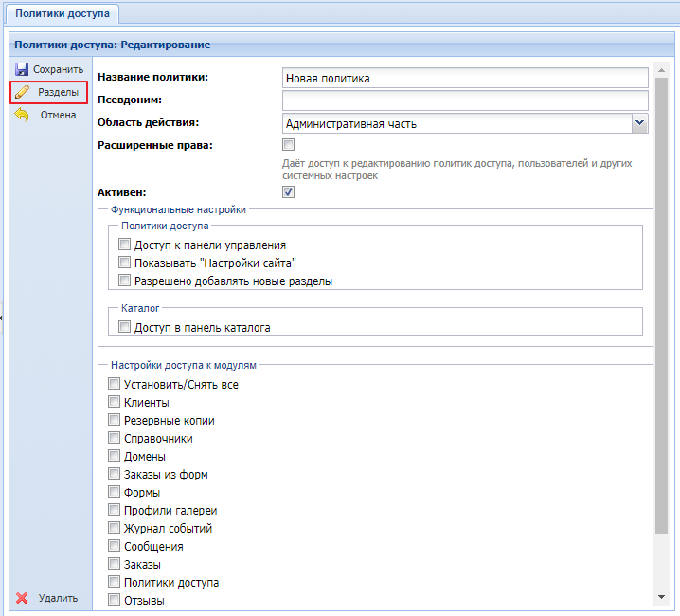Open the Область действия dropdown arrow
This screenshot has width=680, height=616.
pos(640,122)
